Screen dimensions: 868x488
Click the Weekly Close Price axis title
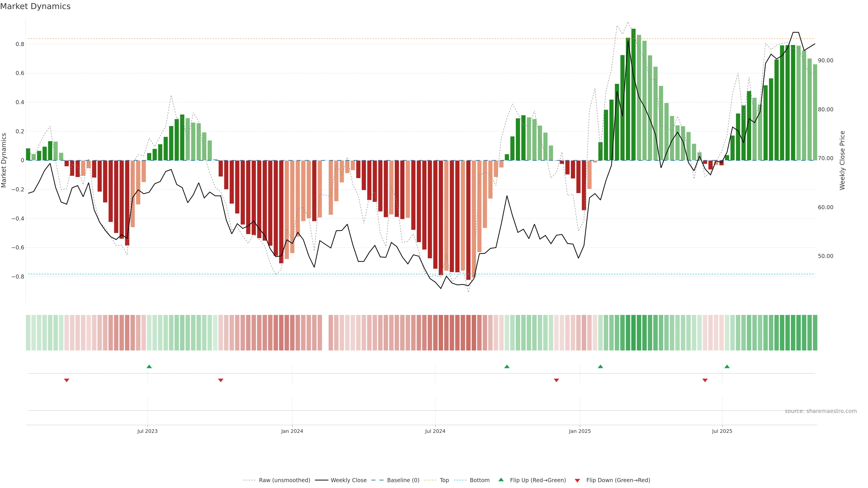[x=842, y=160]
